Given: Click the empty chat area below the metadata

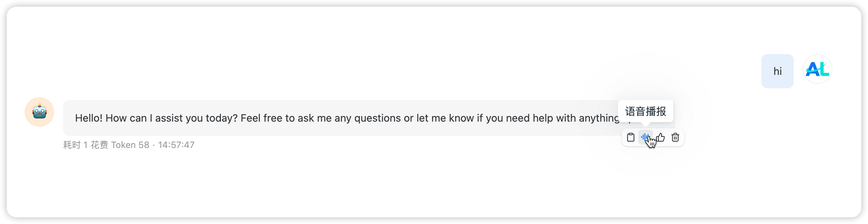Looking at the screenshot, I should (x=371, y=182).
